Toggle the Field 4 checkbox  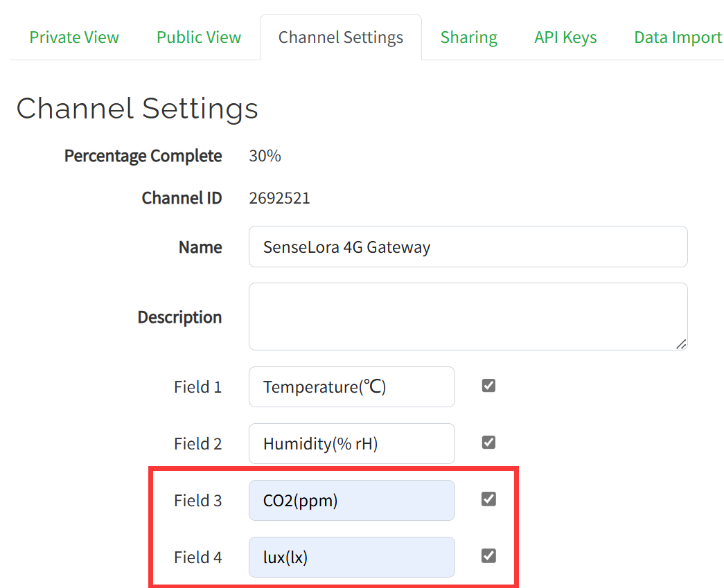[x=488, y=555]
